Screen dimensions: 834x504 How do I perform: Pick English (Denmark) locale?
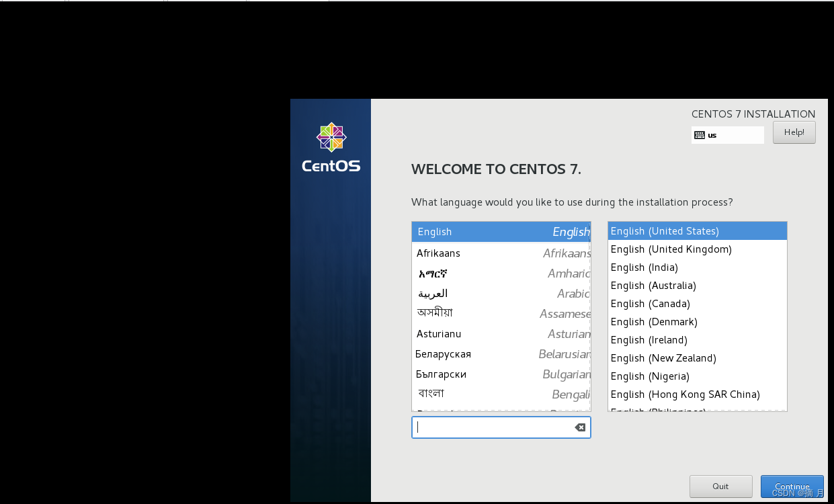698,322
